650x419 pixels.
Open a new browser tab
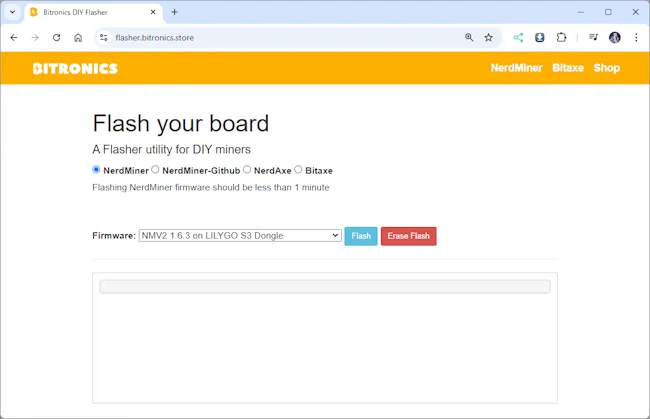175,12
